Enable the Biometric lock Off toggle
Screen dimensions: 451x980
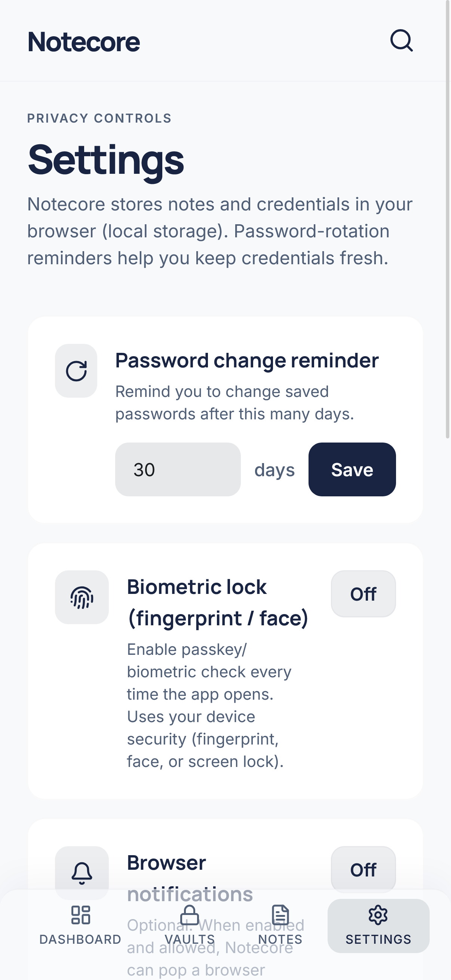pos(363,594)
